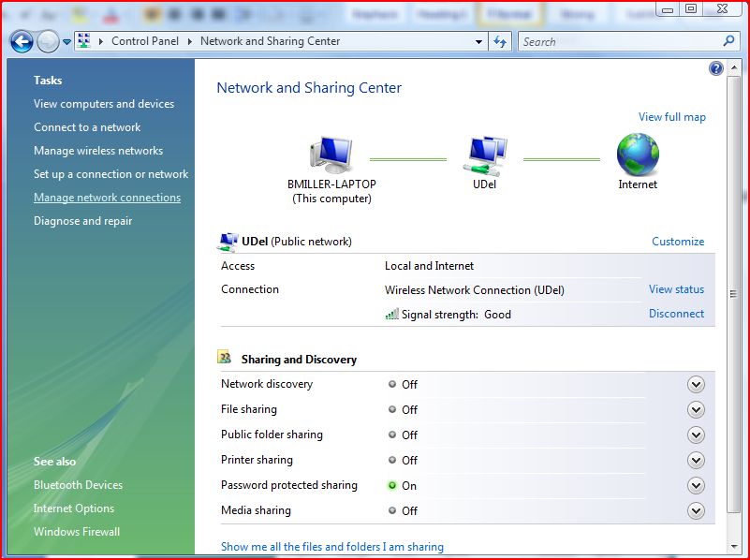Click the Control Panel icon in the address bar
This screenshot has width=750, height=560.
[83, 41]
